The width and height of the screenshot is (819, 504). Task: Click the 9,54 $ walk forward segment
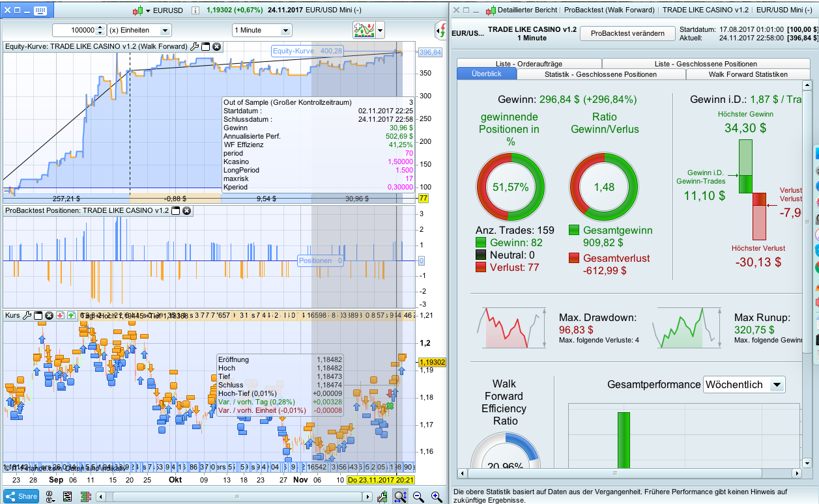click(x=266, y=199)
